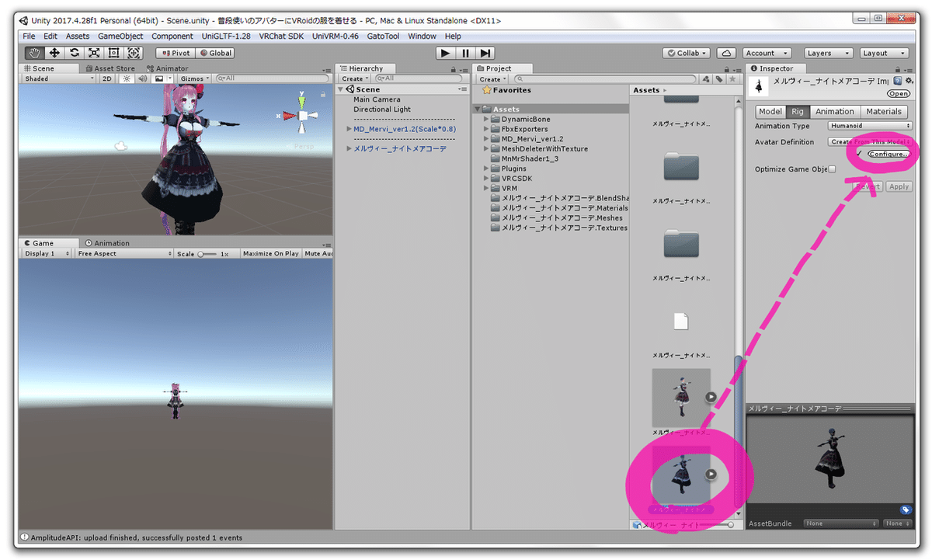
Task: Select the Scale tool
Action: 94,53
